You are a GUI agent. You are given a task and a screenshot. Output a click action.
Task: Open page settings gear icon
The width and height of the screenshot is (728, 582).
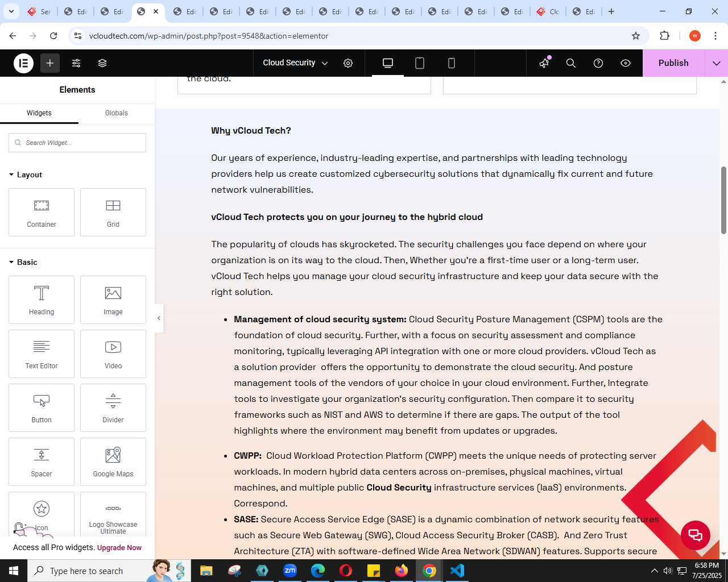tap(348, 63)
